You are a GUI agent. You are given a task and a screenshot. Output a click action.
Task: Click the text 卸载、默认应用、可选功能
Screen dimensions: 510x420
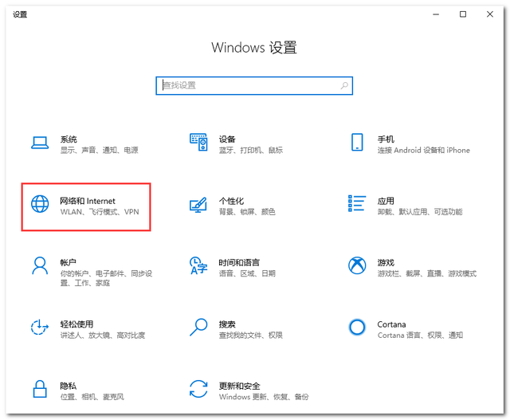pos(420,212)
